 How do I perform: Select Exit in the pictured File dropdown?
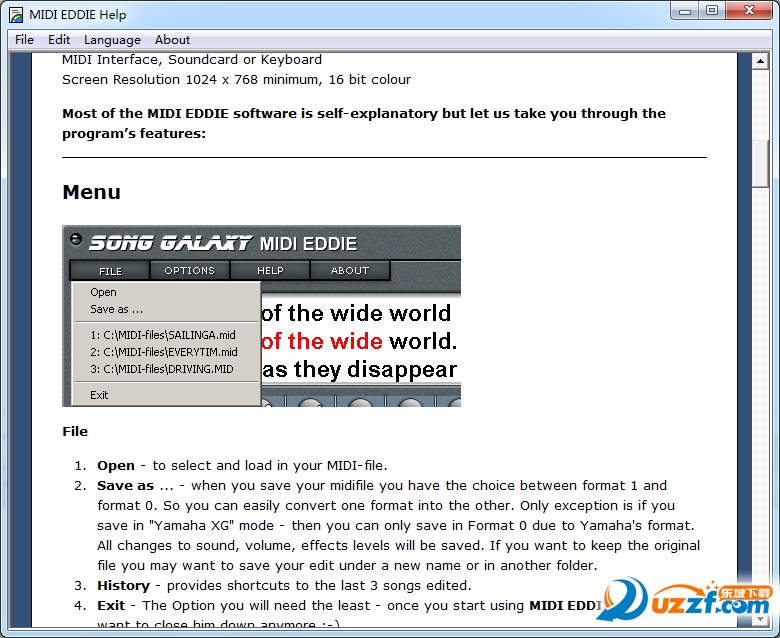(x=99, y=395)
